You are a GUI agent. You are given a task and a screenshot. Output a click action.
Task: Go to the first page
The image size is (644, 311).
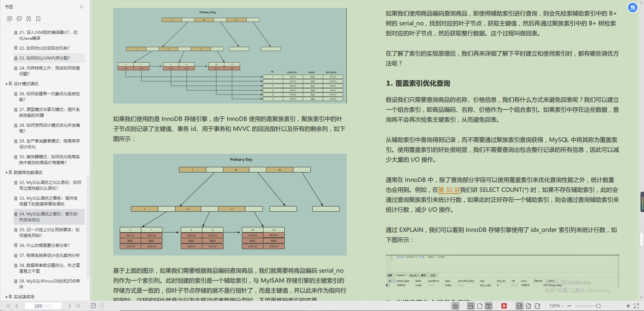[9, 306]
